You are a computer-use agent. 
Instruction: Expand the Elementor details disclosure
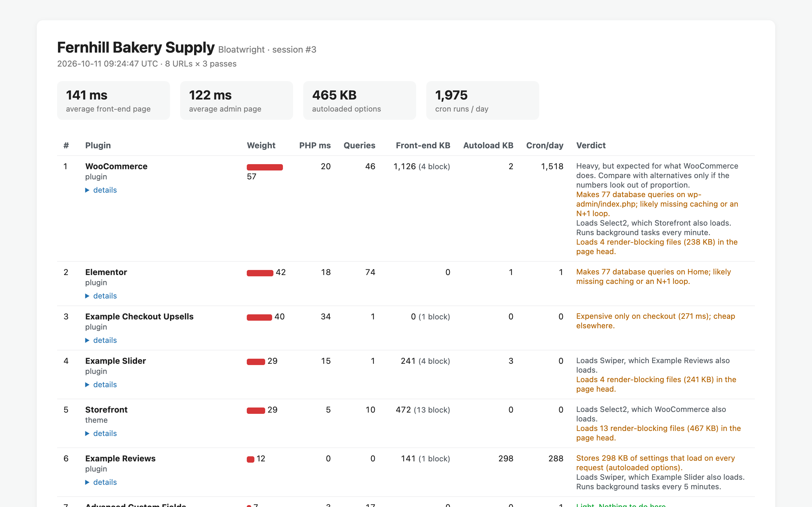[x=101, y=296]
